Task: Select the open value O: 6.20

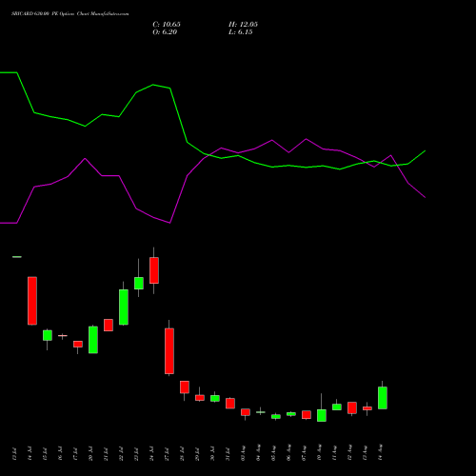Action: 165,32
